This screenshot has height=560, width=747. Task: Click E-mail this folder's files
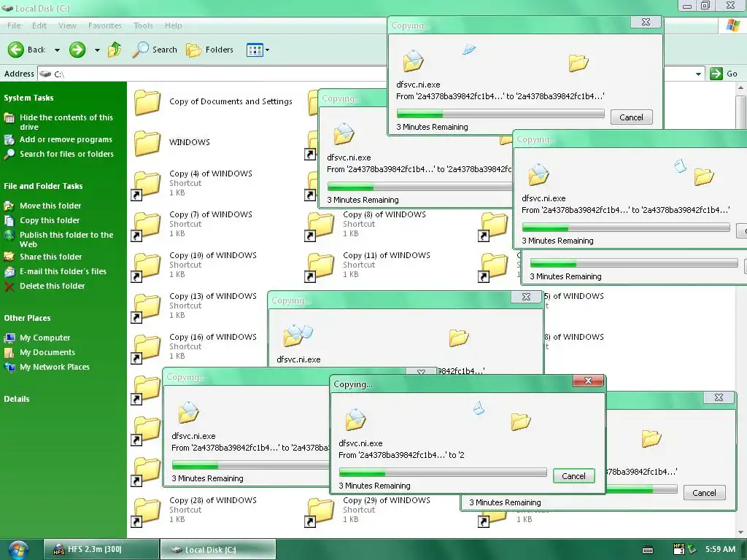(x=63, y=271)
